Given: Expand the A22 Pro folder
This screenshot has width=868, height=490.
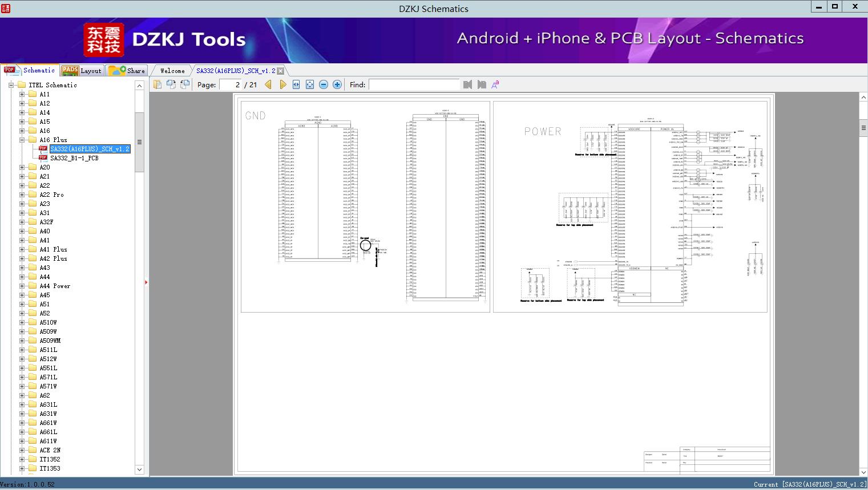Looking at the screenshot, I should [22, 195].
